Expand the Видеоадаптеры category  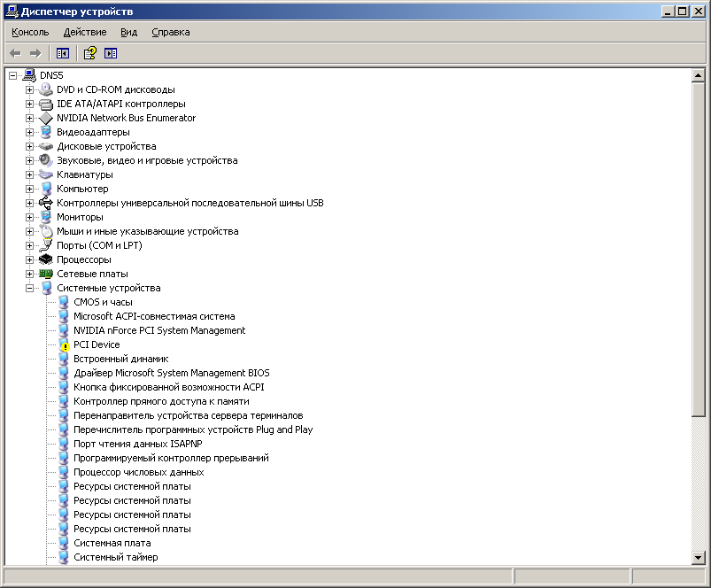pos(29,132)
